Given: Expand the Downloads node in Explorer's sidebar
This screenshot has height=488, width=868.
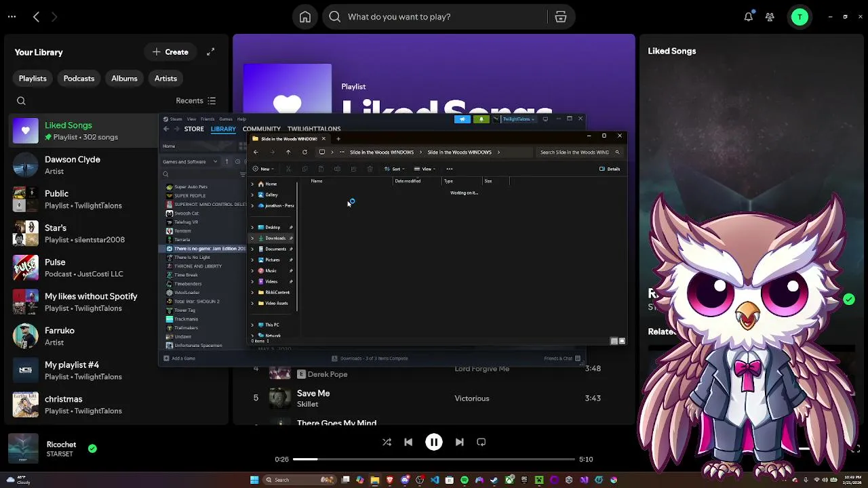Looking at the screenshot, I should pyautogui.click(x=252, y=238).
